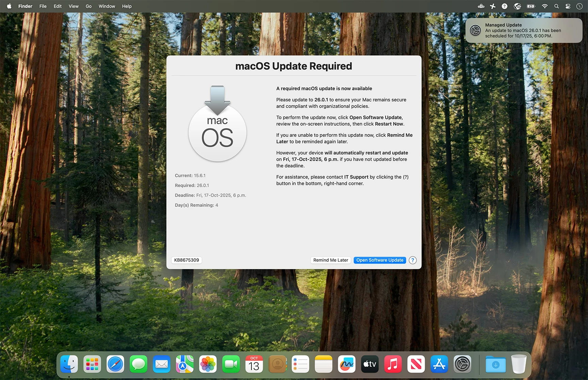Viewport: 588px width, 380px height.
Task: Open Calendar showing Oct 13 in Dock
Action: (254, 364)
